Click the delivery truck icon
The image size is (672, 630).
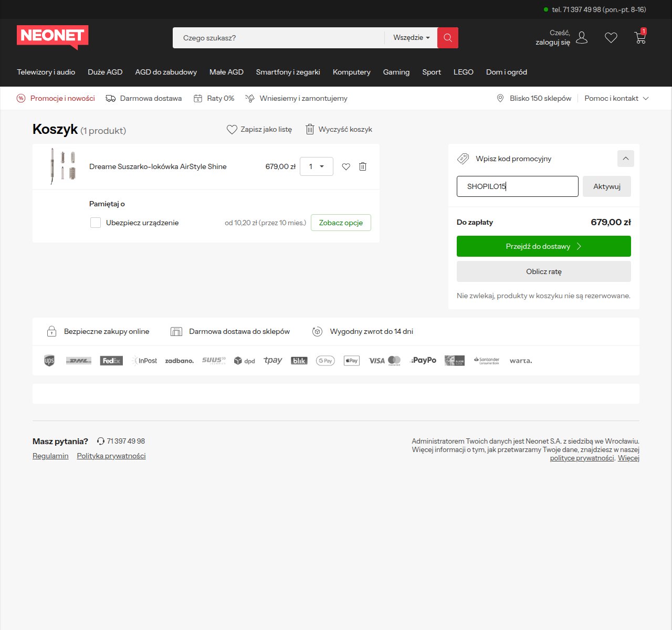coord(111,98)
